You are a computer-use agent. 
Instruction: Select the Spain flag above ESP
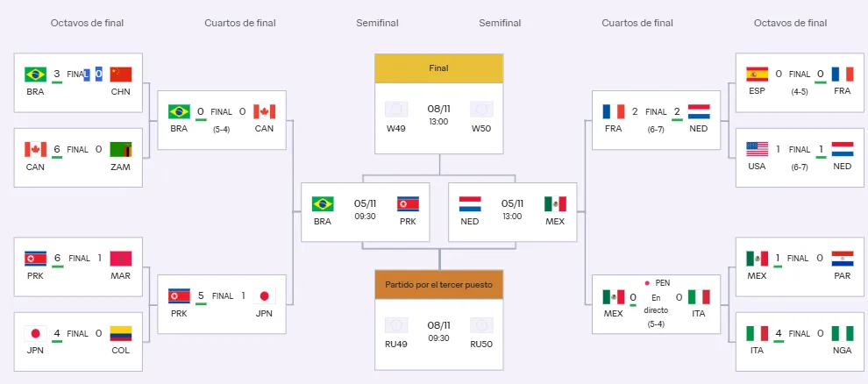pos(757,75)
